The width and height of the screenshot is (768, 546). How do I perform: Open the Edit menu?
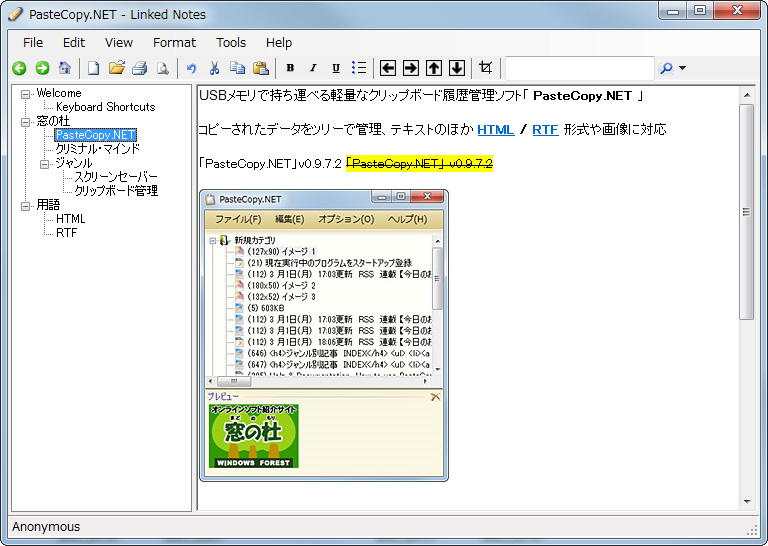pos(73,43)
